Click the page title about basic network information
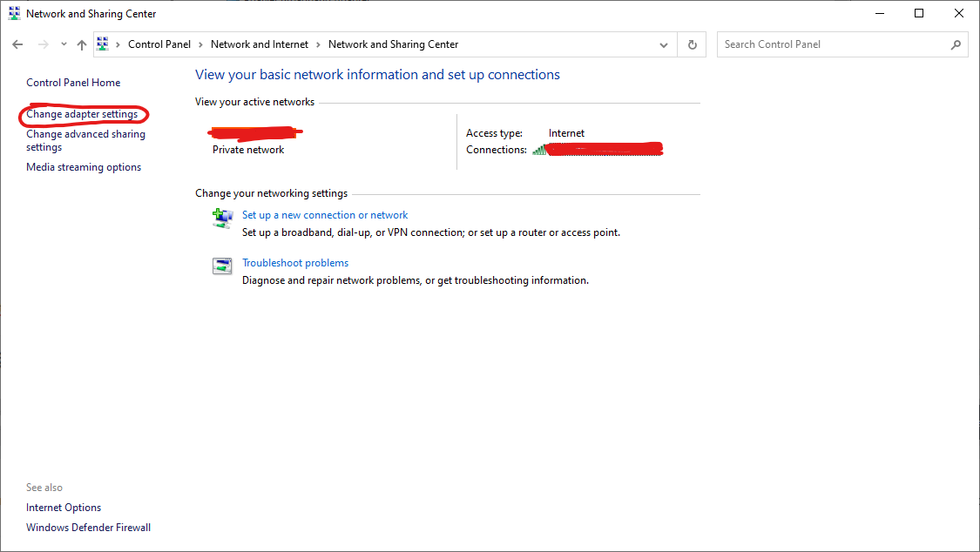The image size is (980, 552). point(377,75)
